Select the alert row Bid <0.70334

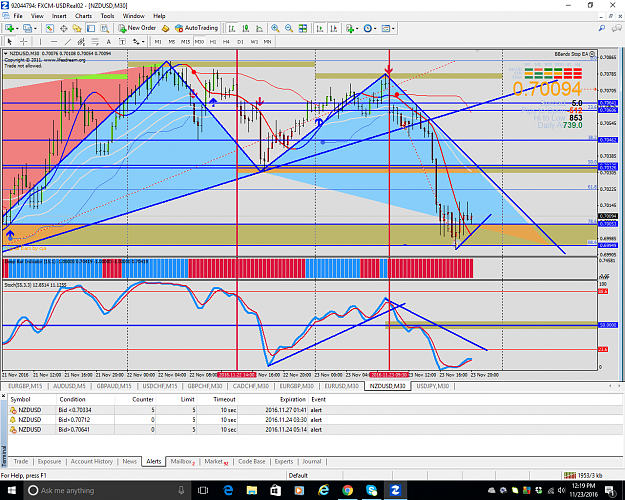point(315,410)
